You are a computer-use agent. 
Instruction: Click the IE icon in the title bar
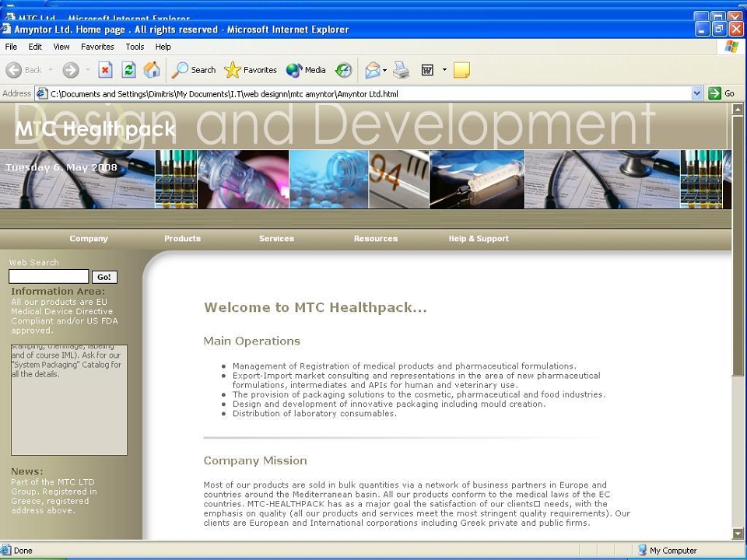tap(5, 29)
